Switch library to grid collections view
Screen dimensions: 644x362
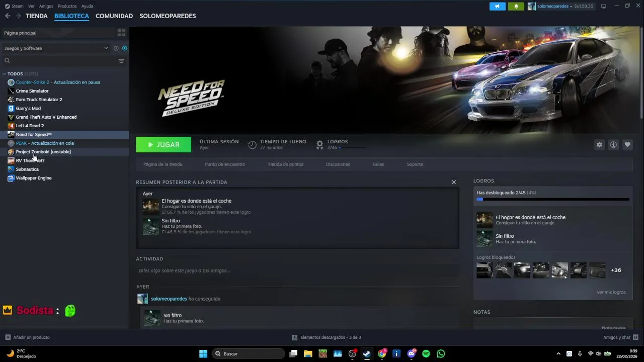pyautogui.click(x=121, y=33)
